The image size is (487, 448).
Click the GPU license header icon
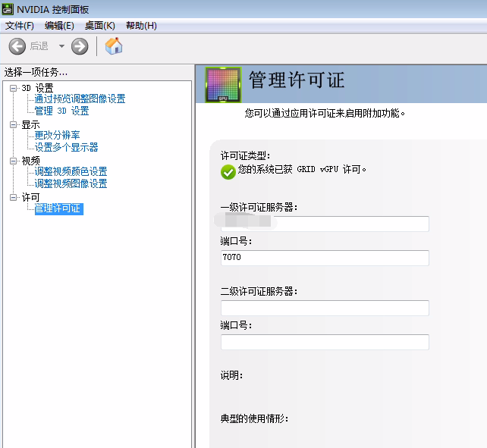click(x=223, y=83)
